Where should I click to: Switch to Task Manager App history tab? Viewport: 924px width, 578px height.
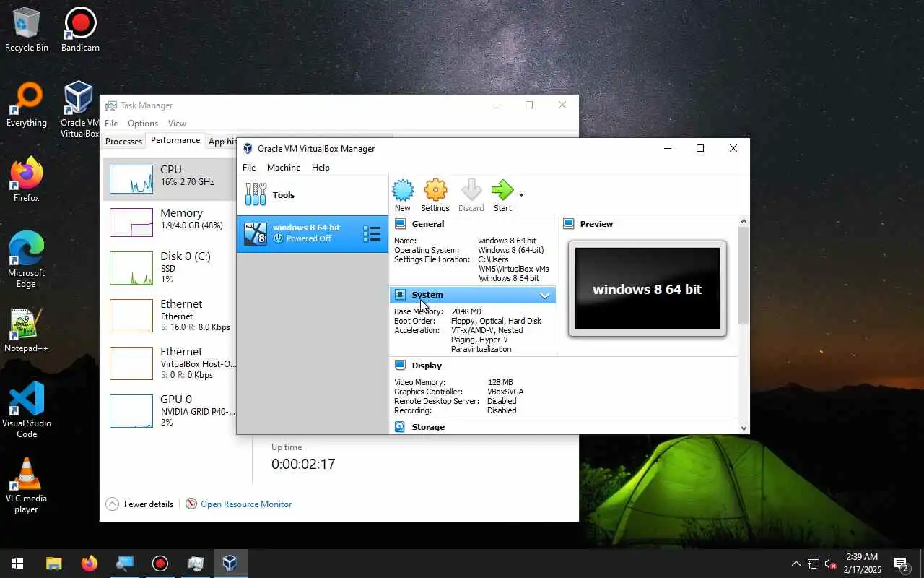click(x=222, y=142)
